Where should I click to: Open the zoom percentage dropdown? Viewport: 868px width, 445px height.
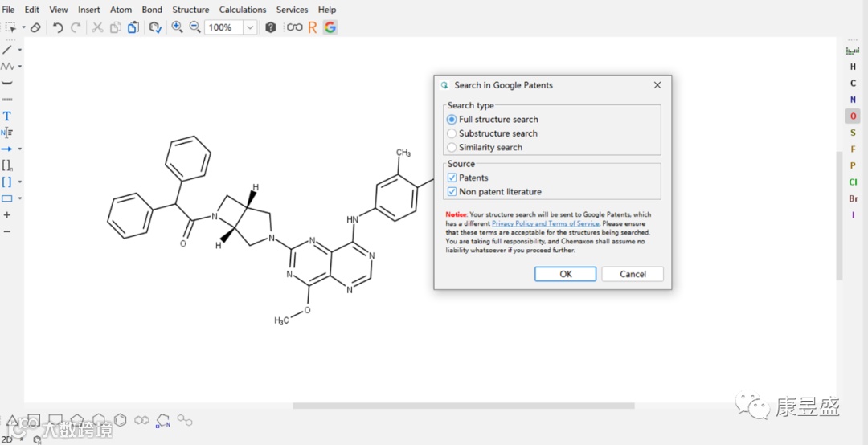click(x=250, y=27)
